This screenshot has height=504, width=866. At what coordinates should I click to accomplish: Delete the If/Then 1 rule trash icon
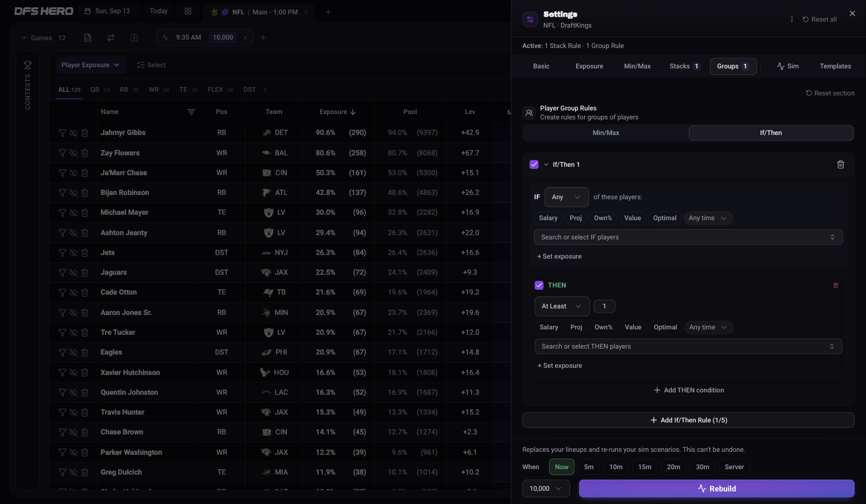840,164
